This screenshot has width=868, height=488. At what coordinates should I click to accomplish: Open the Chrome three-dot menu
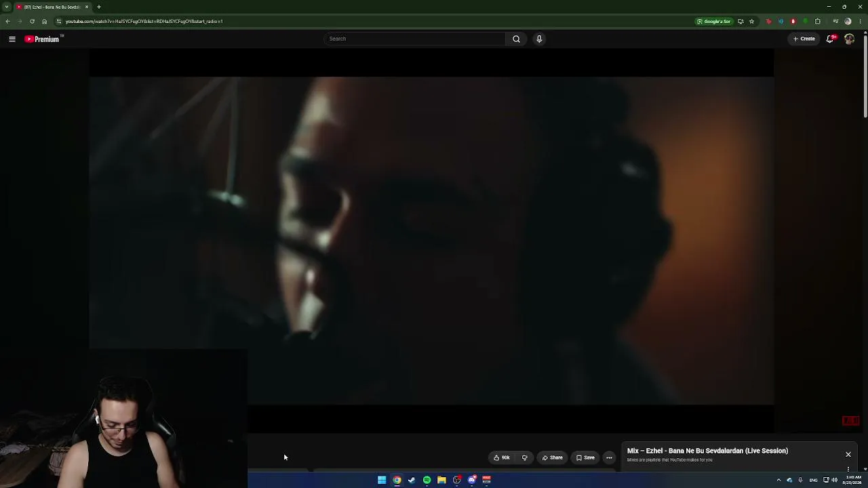861,21
